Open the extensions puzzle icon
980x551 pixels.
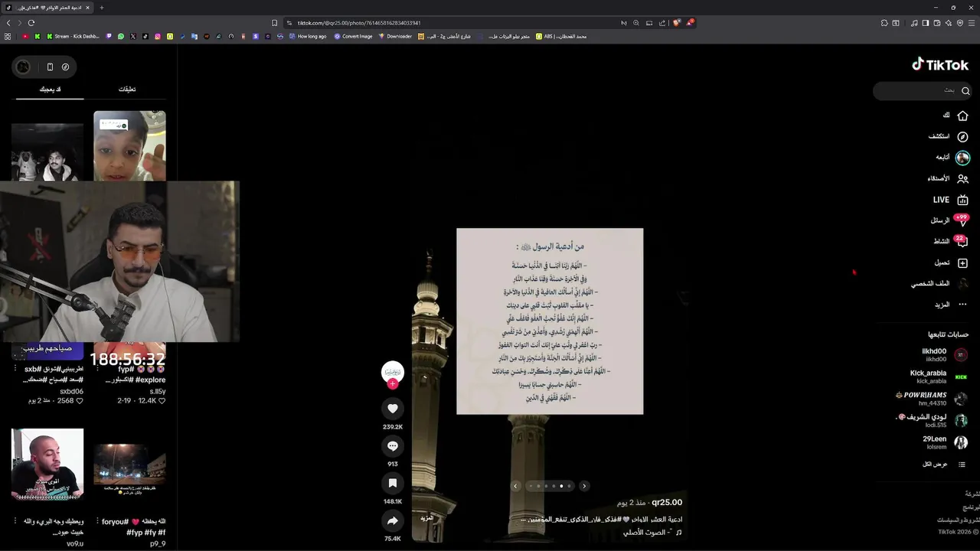884,23
